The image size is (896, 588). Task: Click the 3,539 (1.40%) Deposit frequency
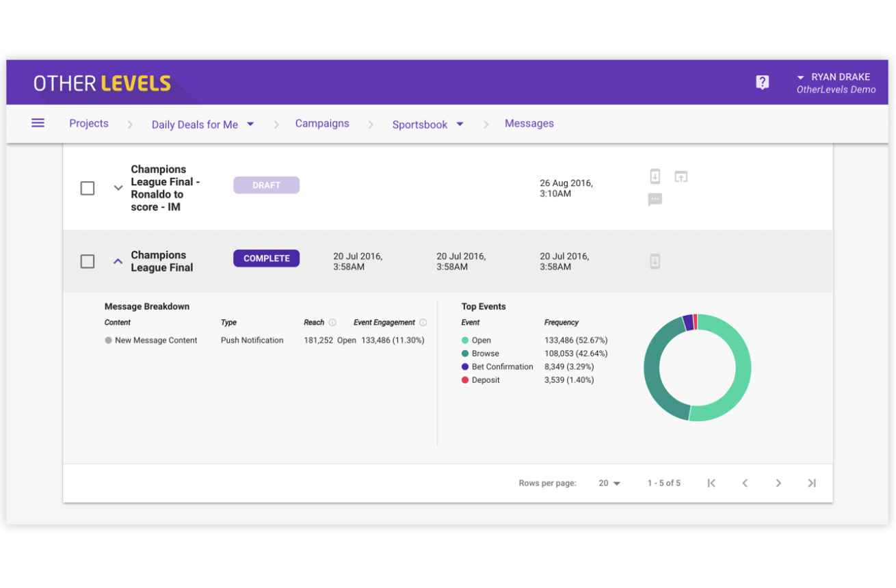point(569,380)
